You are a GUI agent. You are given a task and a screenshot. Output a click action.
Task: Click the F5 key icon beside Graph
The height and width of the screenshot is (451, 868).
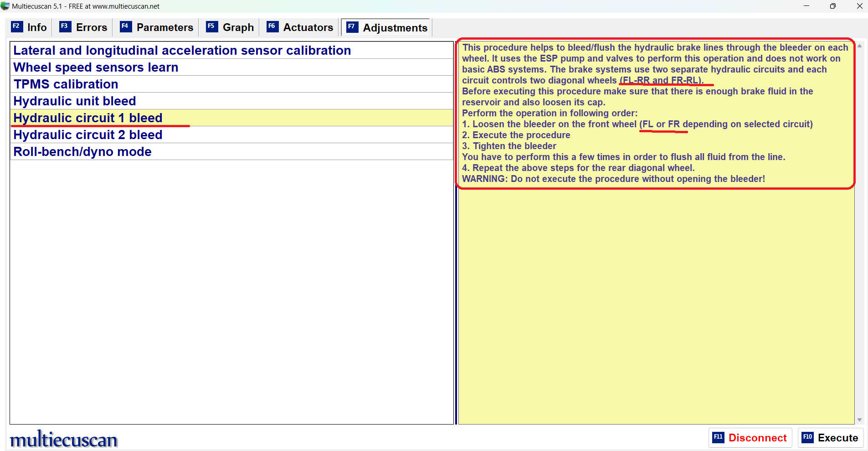[211, 26]
